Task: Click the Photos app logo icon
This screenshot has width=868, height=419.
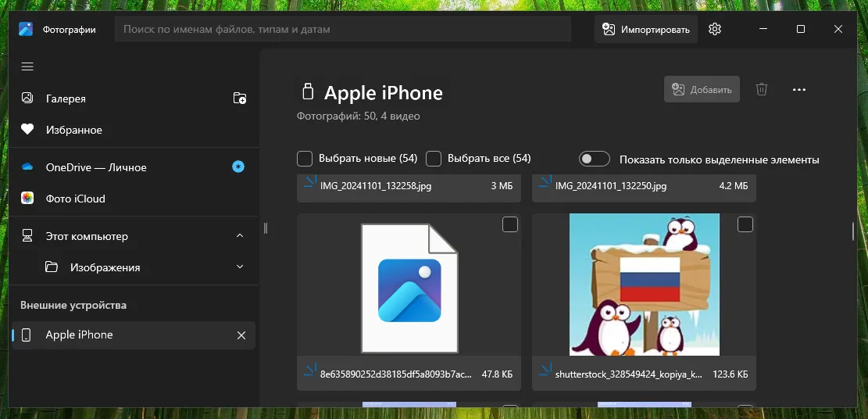Action: [26, 30]
